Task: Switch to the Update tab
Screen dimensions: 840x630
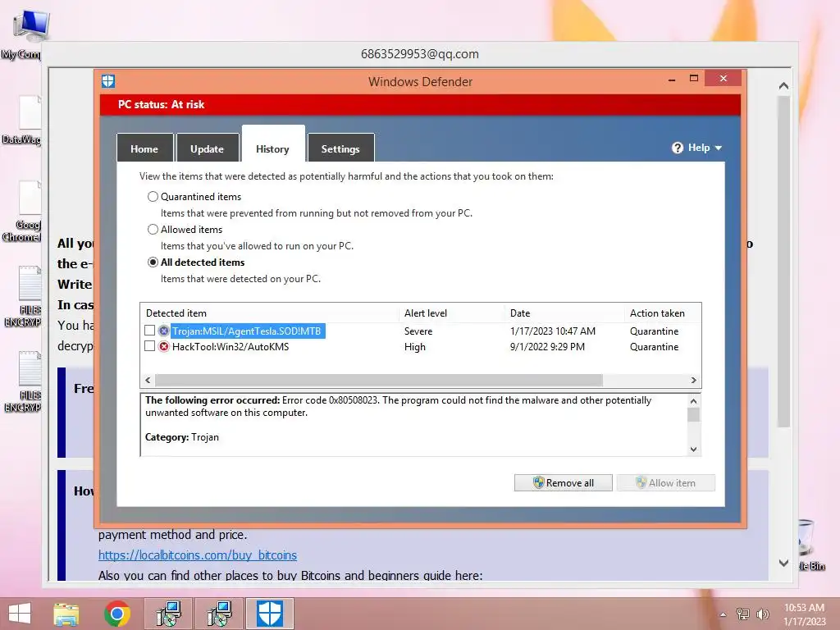Action: (208, 148)
